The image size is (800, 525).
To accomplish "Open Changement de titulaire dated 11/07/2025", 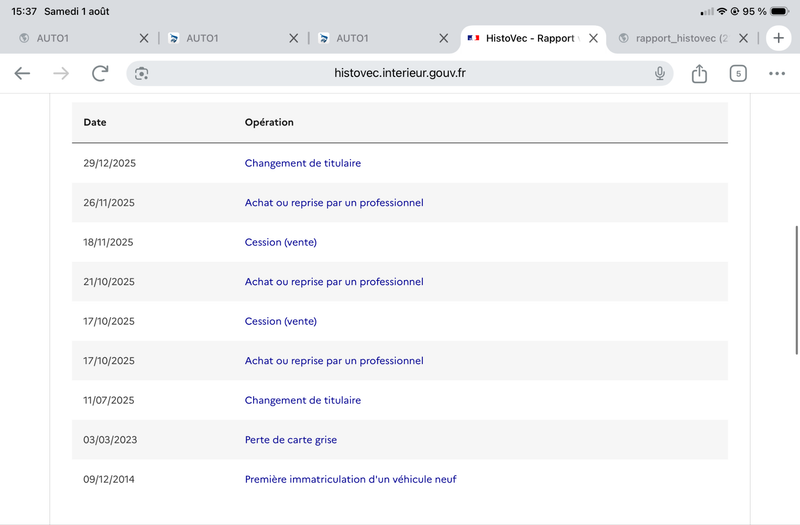I will point(303,401).
